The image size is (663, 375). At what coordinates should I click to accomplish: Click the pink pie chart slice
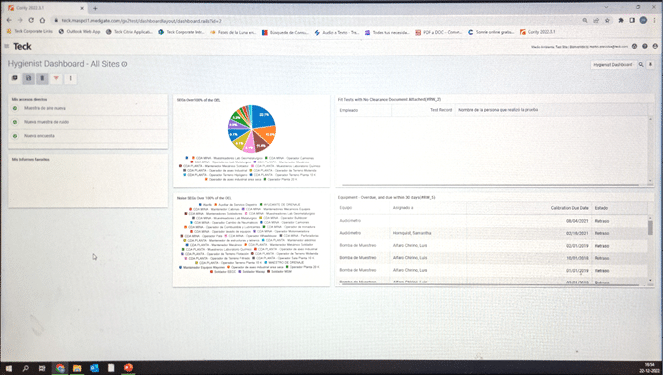(x=249, y=145)
